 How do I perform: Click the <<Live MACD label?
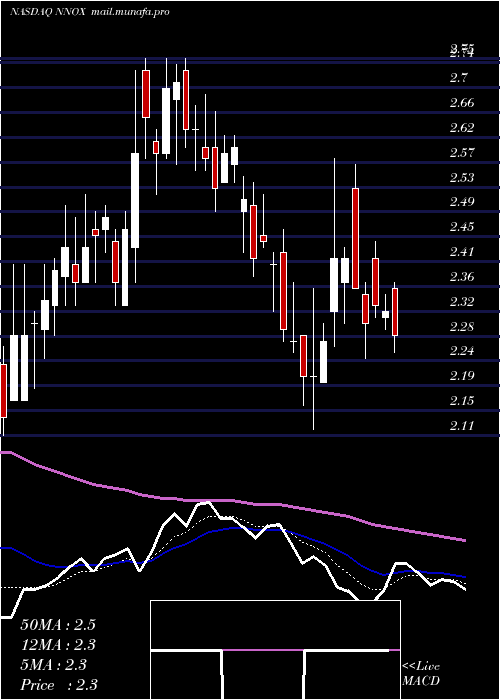[421, 674]
